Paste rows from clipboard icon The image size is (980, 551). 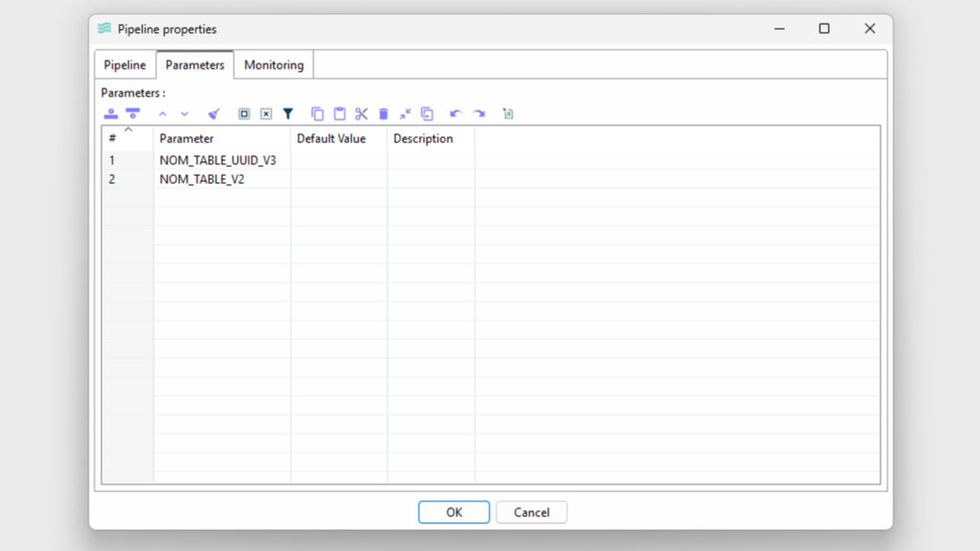pyautogui.click(x=339, y=114)
